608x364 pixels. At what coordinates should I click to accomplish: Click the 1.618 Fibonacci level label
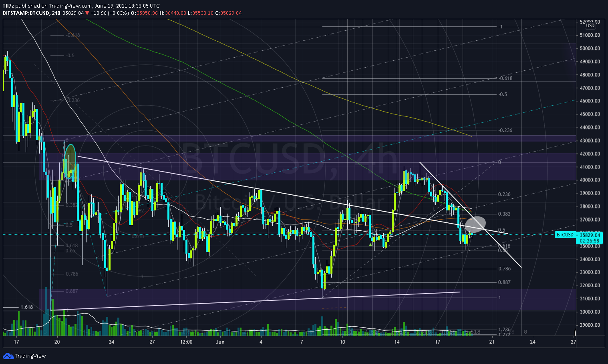pyautogui.click(x=26, y=307)
